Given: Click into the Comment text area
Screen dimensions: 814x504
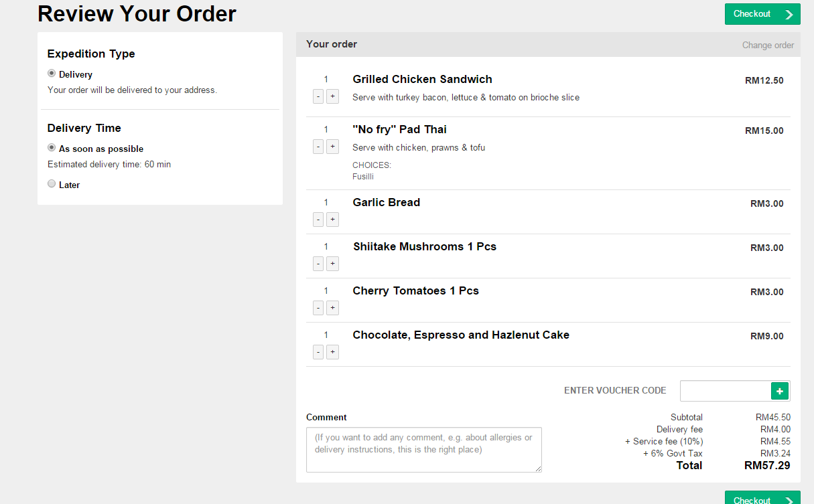Looking at the screenshot, I should pos(423,450).
